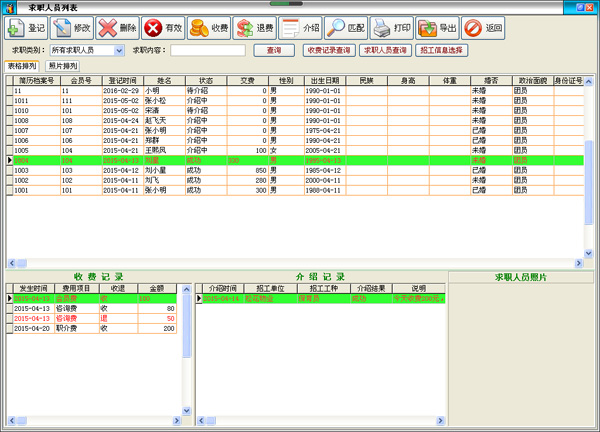Click the 删除 (delete) toolbar button
Image resolution: width=600 pixels, height=432 pixels.
tap(117, 28)
